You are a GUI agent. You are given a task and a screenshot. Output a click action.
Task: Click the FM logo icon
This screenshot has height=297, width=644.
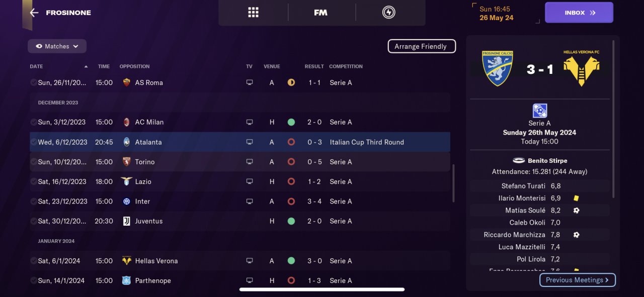click(320, 13)
